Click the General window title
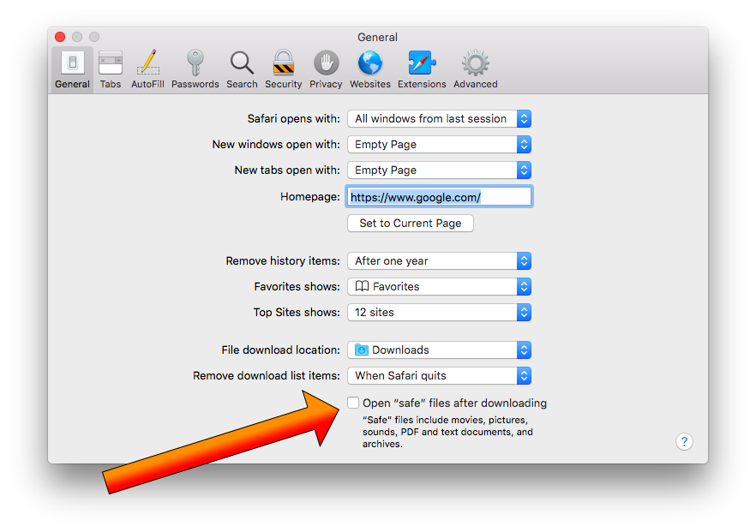 [x=377, y=37]
